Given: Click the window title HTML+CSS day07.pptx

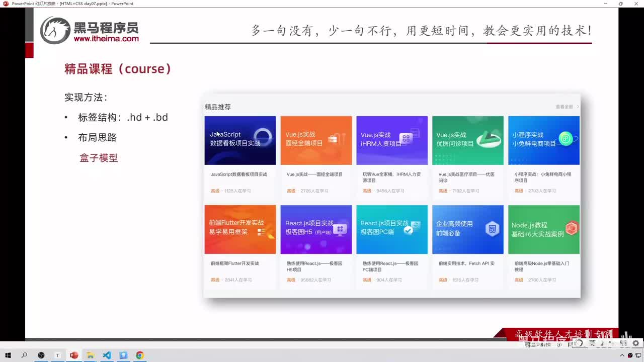Looking at the screenshot, I should point(83,4).
